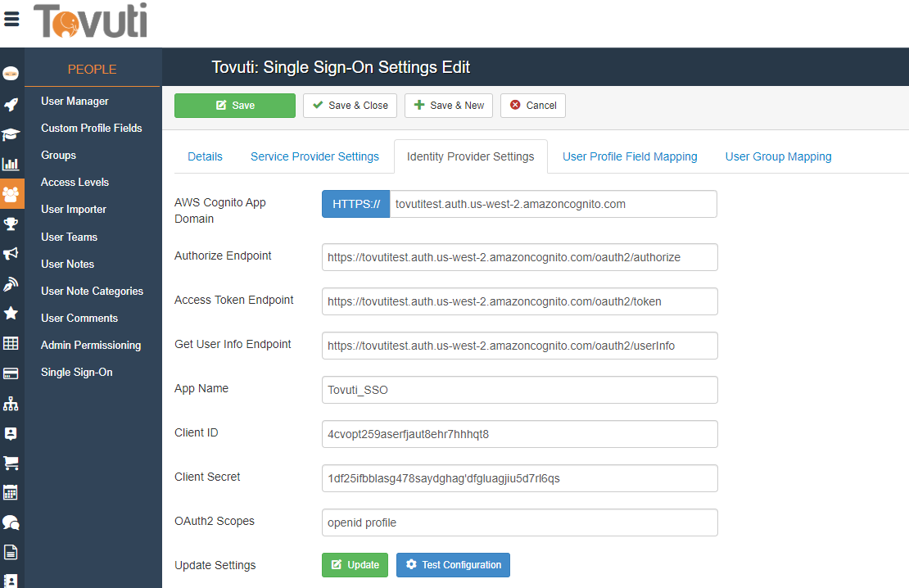Click the star icon in sidebar

[x=11, y=314]
